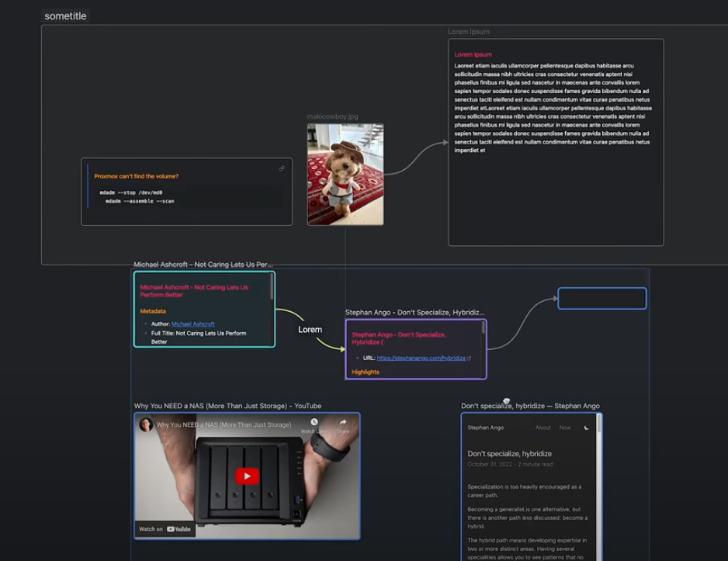This screenshot has height=561, width=728.
Task: Click Lorem Ipsum body paragraph text
Action: (x=553, y=108)
